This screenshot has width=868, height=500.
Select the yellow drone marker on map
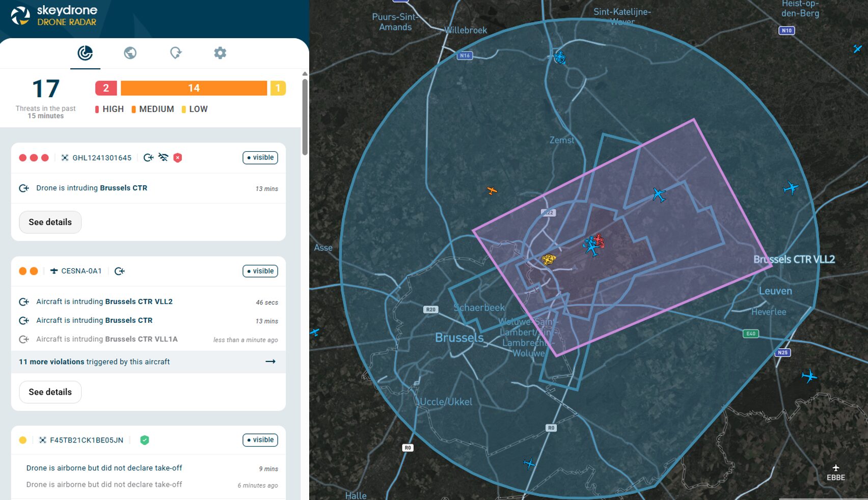tap(548, 260)
